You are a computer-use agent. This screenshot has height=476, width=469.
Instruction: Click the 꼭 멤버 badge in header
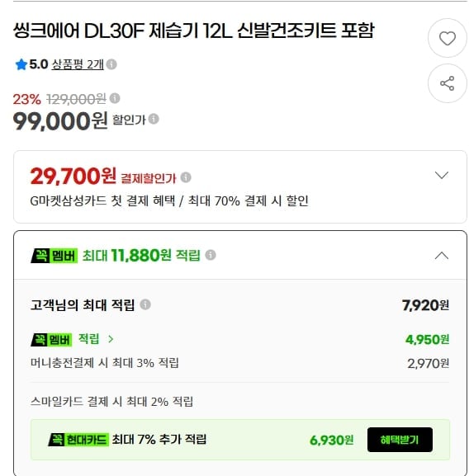(54, 256)
